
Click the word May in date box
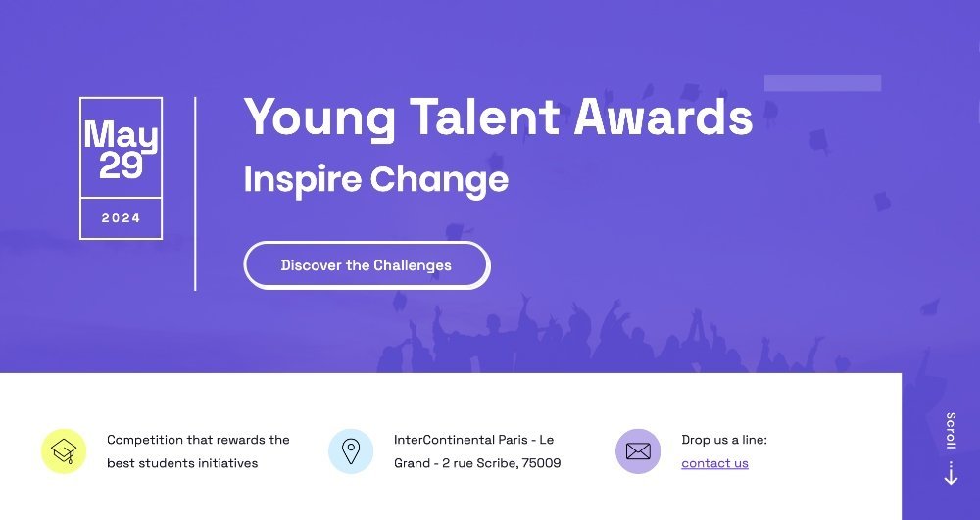pyautogui.click(x=121, y=134)
